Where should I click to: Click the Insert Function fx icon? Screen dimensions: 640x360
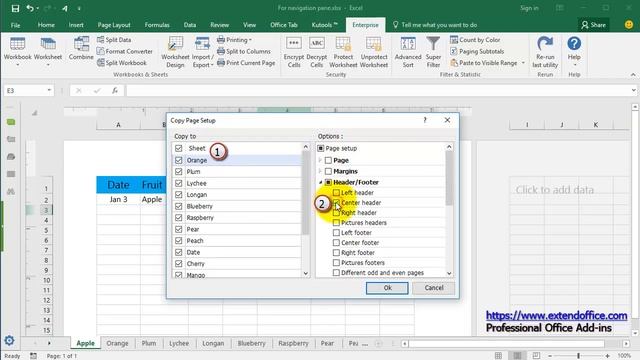[x=115, y=91]
